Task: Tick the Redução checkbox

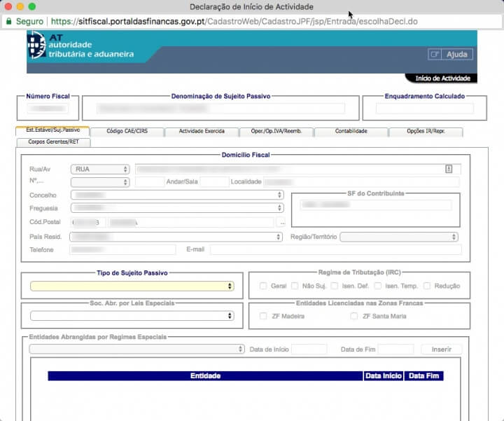Action: (x=426, y=286)
